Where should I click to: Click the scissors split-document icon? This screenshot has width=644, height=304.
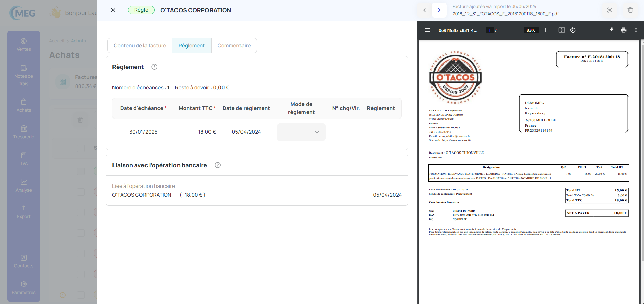pos(610,10)
